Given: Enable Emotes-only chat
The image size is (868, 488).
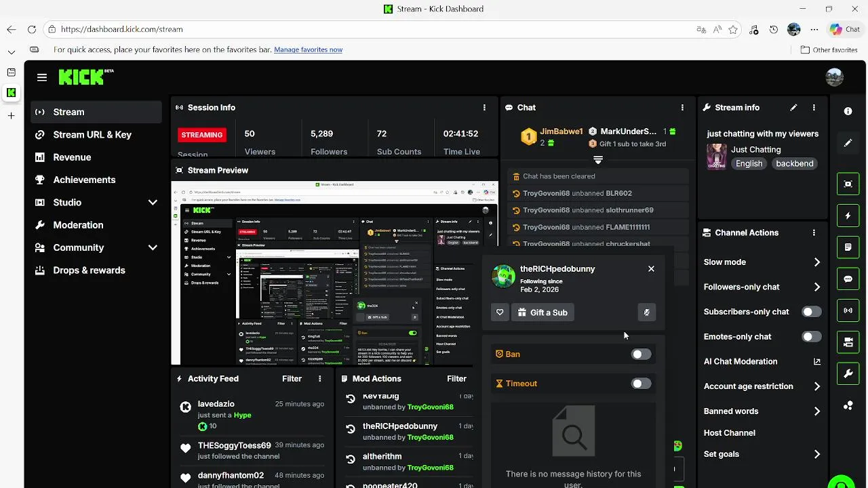Looking at the screenshot, I should [x=811, y=337].
